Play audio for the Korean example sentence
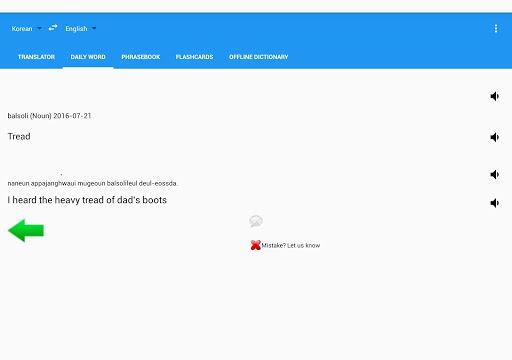This screenshot has width=512, height=360. [x=495, y=174]
